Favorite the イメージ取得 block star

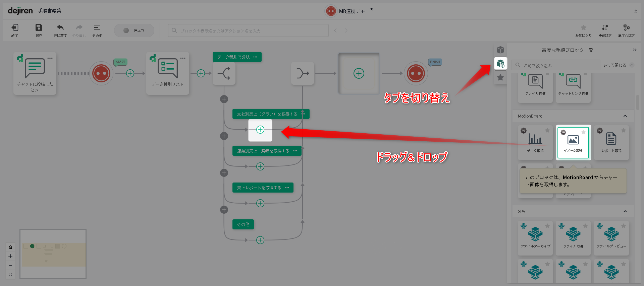click(x=584, y=132)
